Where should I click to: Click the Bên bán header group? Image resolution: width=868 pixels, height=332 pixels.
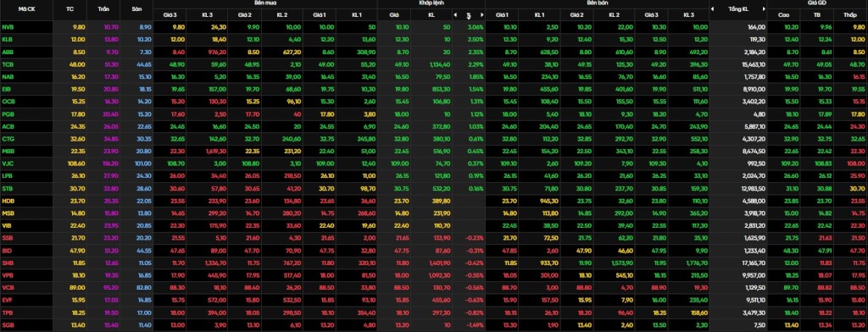click(x=598, y=3)
